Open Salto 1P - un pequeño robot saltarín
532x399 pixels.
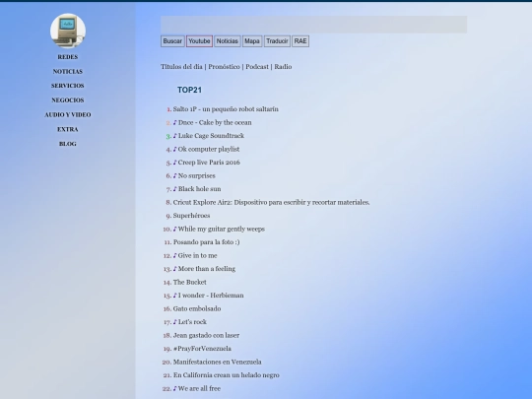[226, 109]
